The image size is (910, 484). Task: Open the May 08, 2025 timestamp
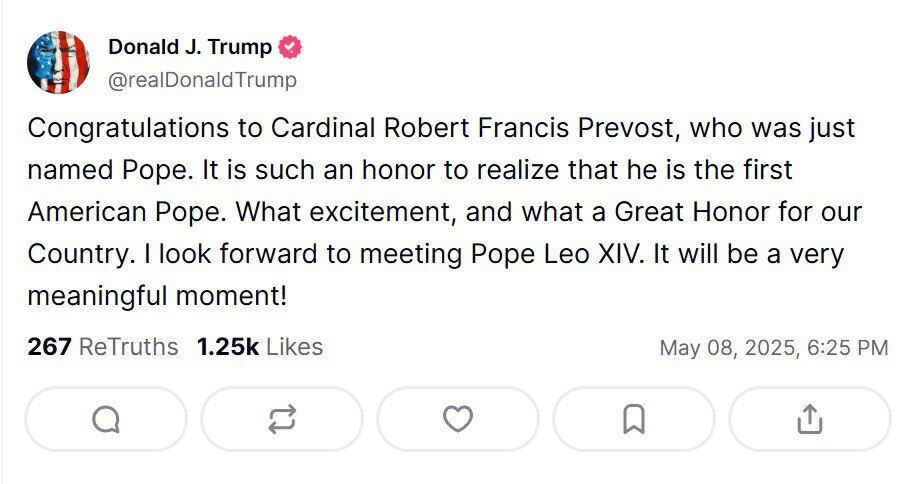pyautogui.click(x=773, y=348)
